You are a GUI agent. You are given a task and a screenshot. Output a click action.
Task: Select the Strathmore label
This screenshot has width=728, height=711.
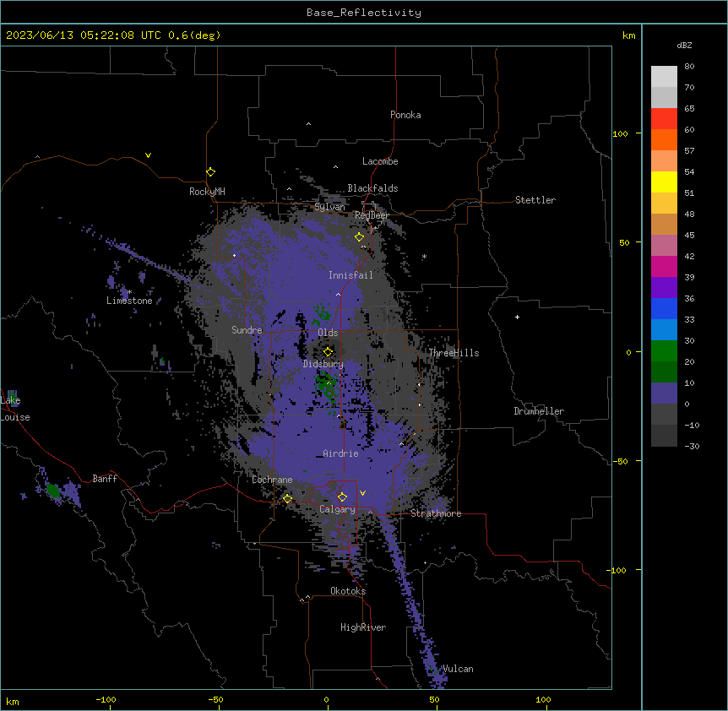pyautogui.click(x=436, y=513)
